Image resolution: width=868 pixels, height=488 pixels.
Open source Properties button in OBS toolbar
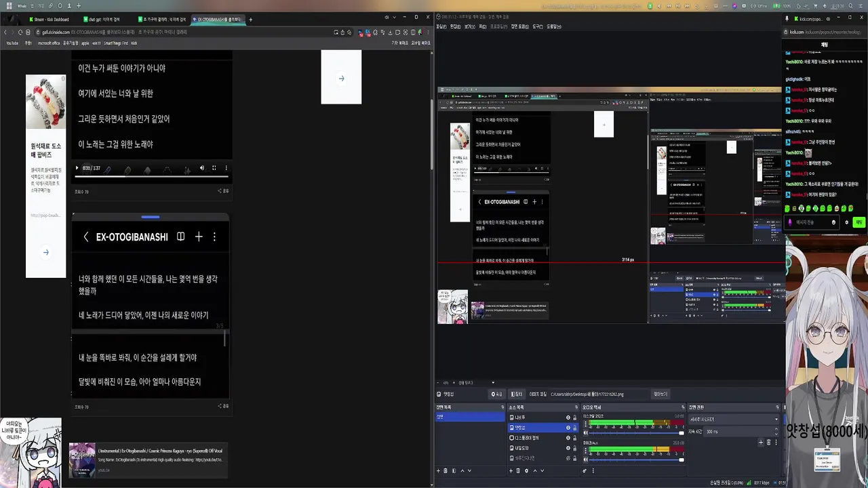(x=497, y=394)
